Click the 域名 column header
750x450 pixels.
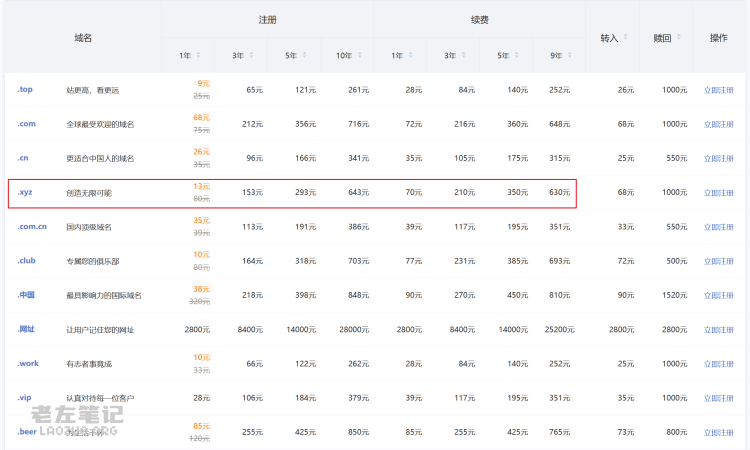tap(83, 37)
